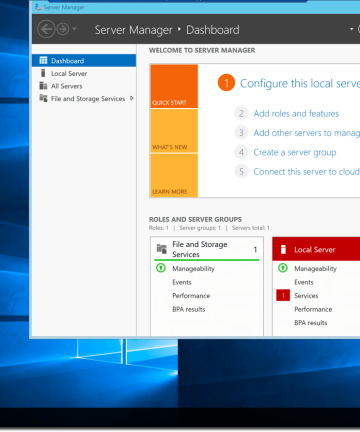360x432 pixels.
Task: Click the step 3 circle icon
Action: 241,133
